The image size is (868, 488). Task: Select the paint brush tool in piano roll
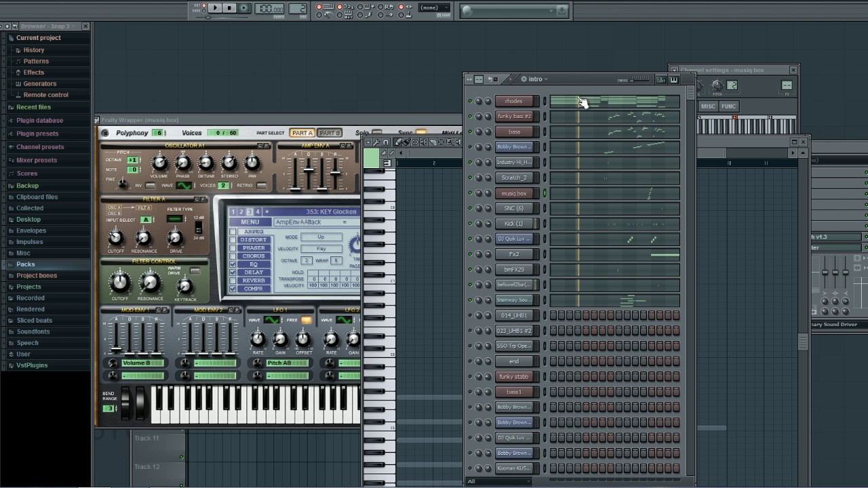[406, 142]
